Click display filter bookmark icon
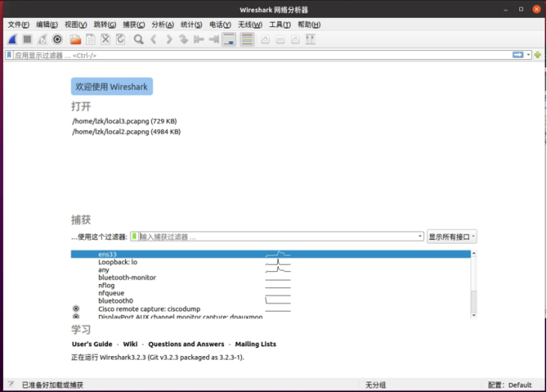 click(x=10, y=55)
